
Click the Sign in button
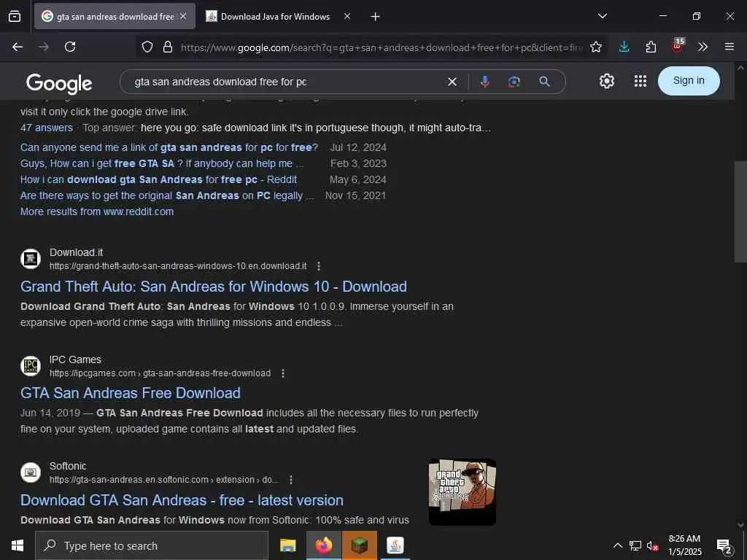(x=689, y=81)
